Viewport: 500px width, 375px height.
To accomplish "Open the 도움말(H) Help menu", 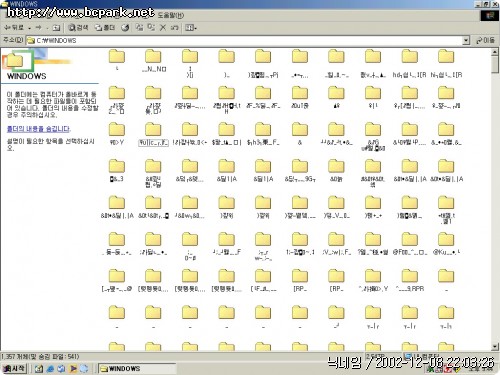I will click(x=171, y=15).
